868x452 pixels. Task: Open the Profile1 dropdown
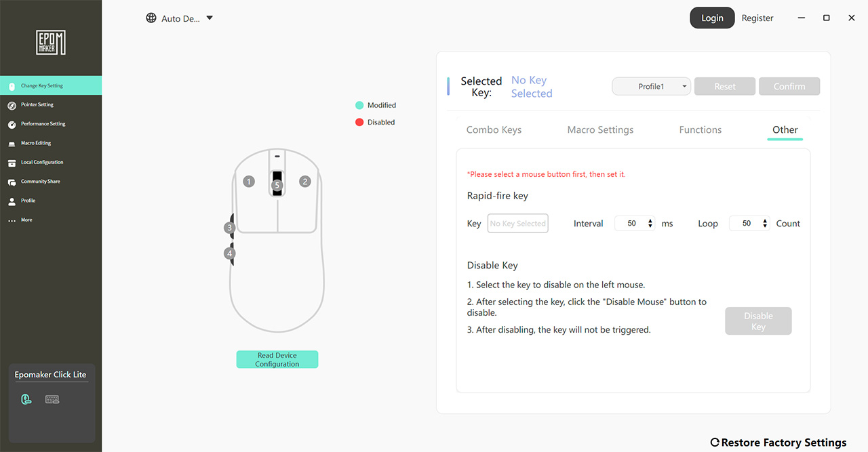[x=651, y=87]
